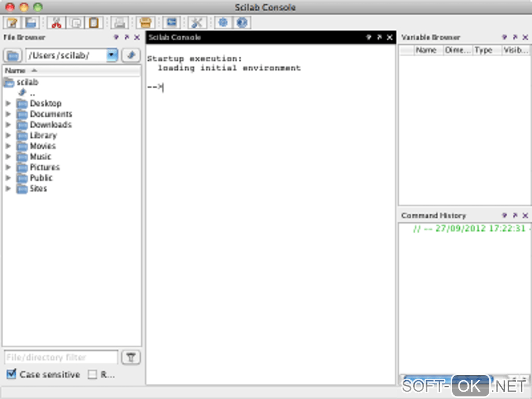Screen dimensions: 532x399
Task: Click the filter funnel button
Action: point(131,357)
